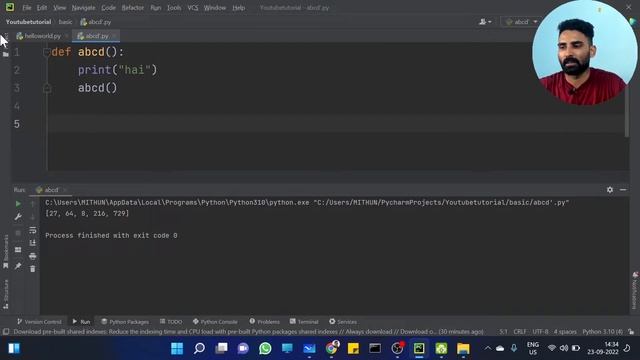Open the Python Console tool window
This screenshot has width=640, height=360.
pyautogui.click(x=215, y=322)
